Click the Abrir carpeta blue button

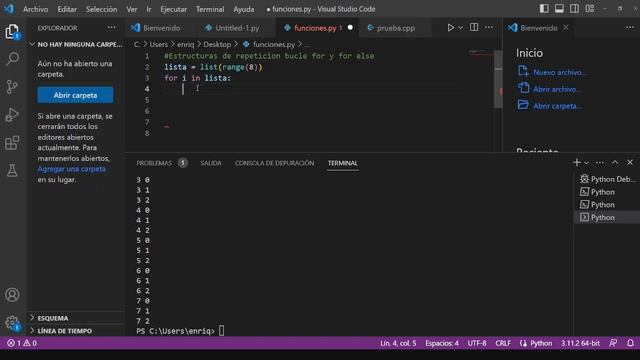click(x=76, y=95)
